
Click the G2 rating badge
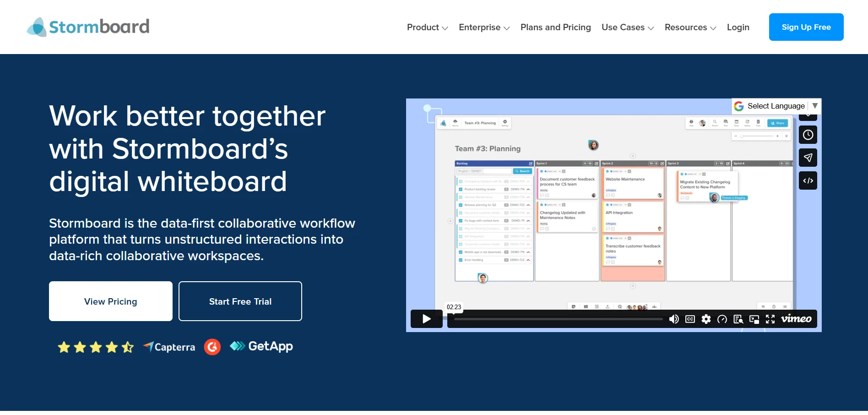click(212, 347)
